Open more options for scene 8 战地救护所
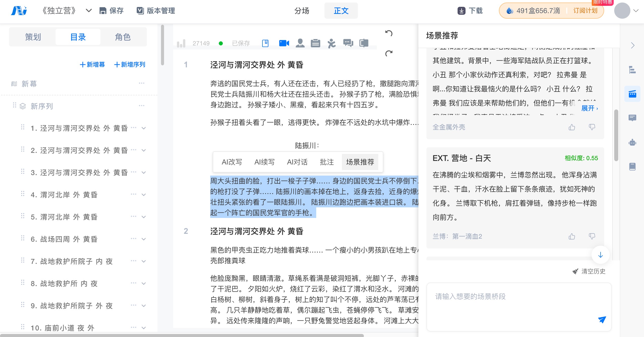The height and width of the screenshot is (337, 644). pyautogui.click(x=133, y=283)
